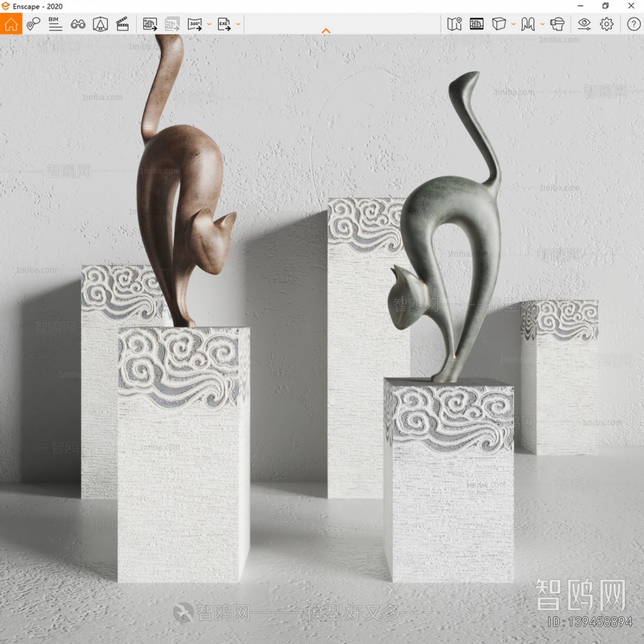Export an EXE standalone file
Image resolution: width=644 pixels, height=644 pixels.
coord(224,24)
